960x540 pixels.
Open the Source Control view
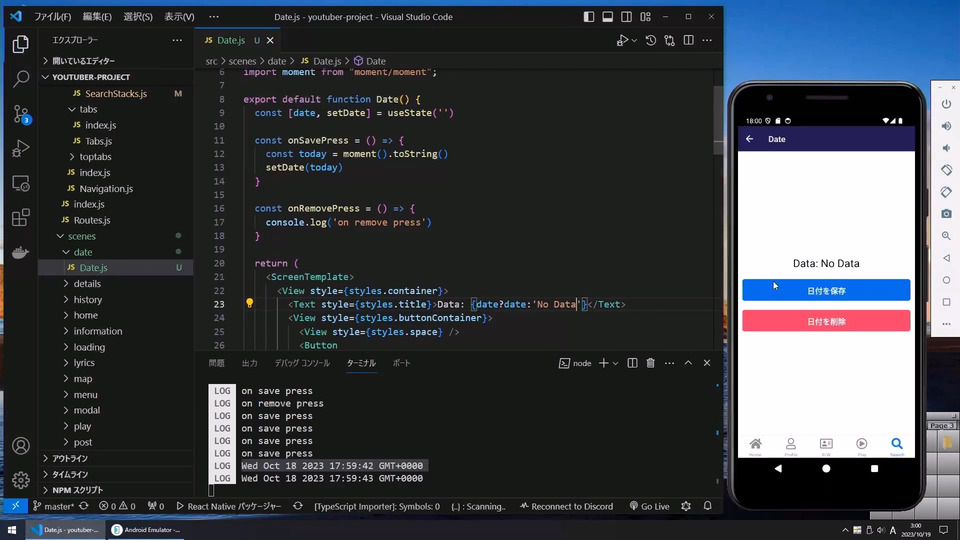(21, 113)
